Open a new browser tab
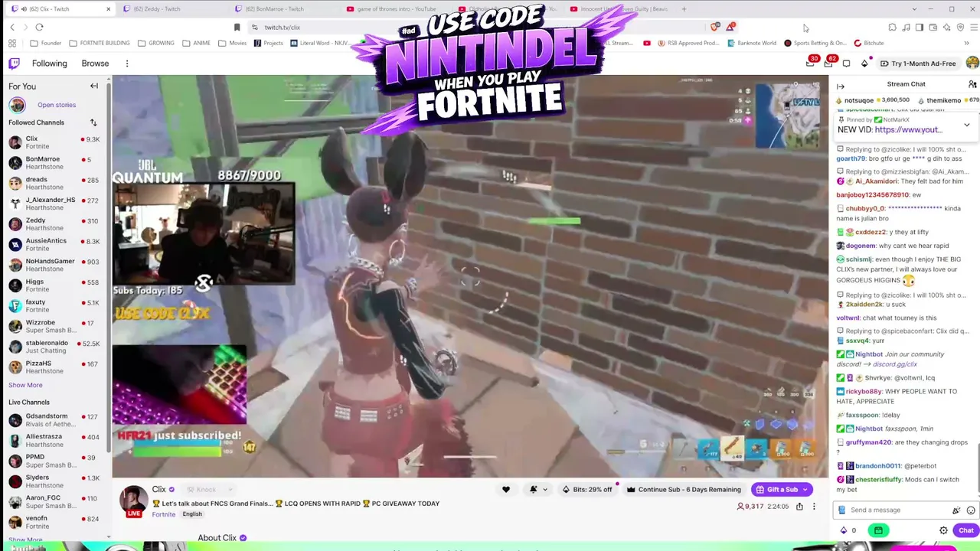The height and width of the screenshot is (551, 980). click(x=684, y=9)
